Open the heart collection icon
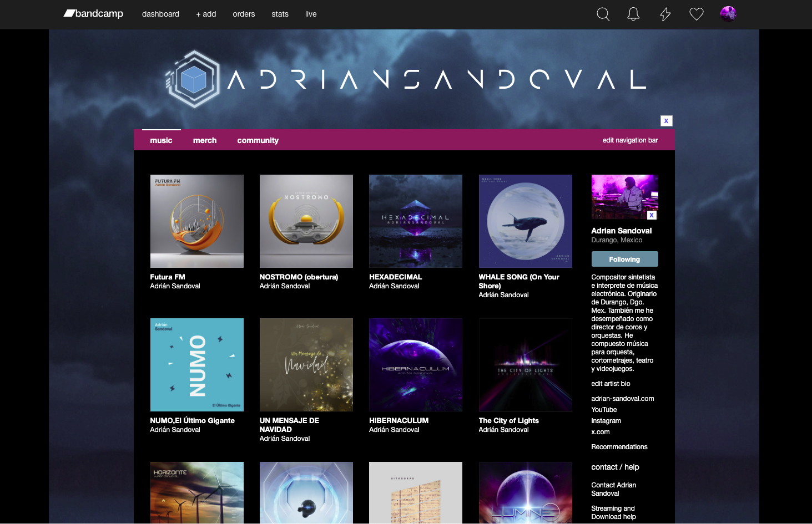812x524 pixels. (x=696, y=14)
